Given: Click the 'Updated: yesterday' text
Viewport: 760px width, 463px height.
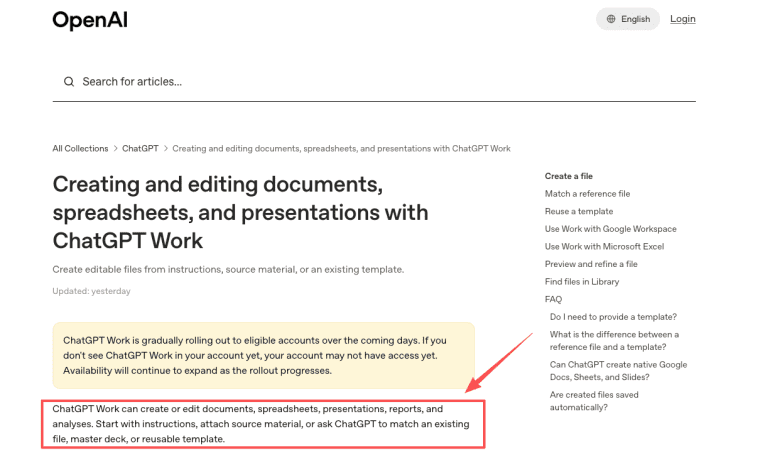Looking at the screenshot, I should pos(91,291).
